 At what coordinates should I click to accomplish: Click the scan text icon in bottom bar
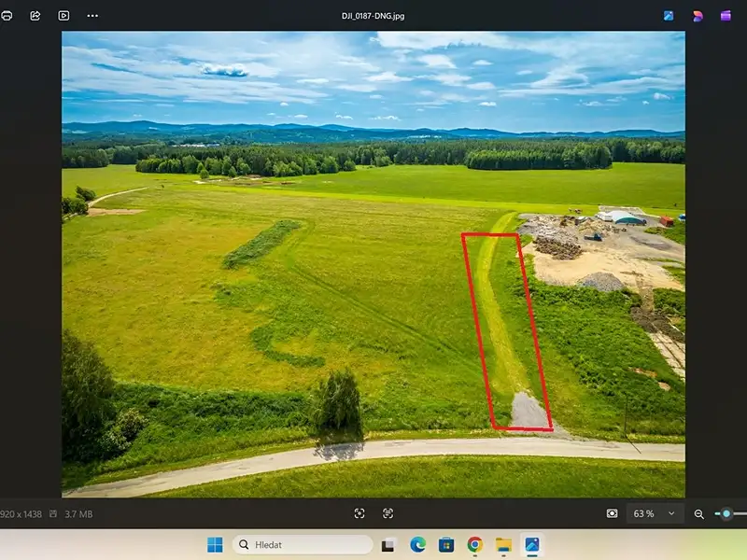click(388, 513)
